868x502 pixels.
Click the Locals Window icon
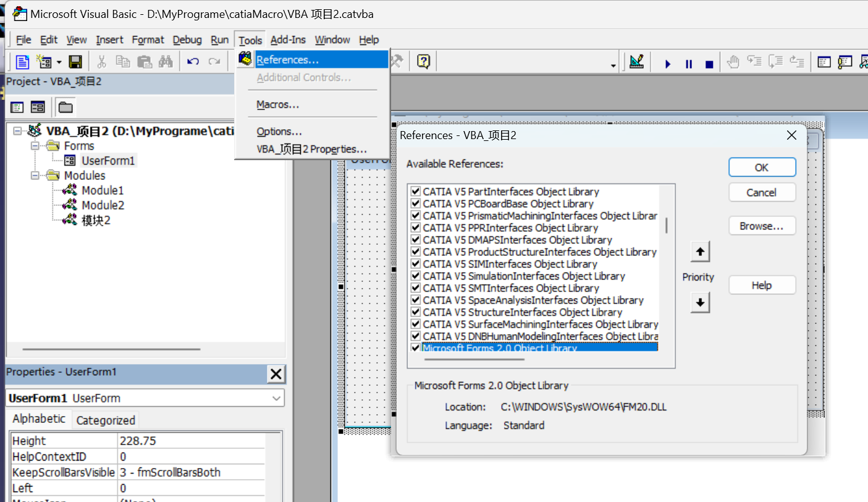824,62
